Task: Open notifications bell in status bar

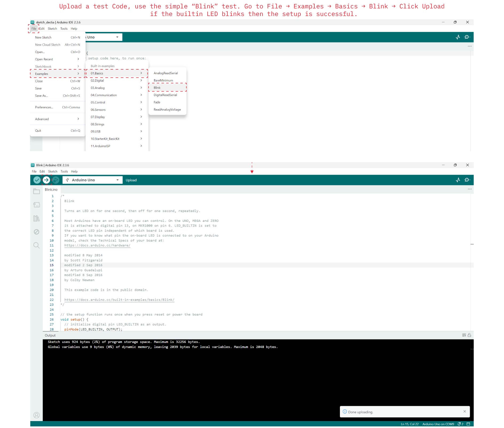Action: coord(460,424)
